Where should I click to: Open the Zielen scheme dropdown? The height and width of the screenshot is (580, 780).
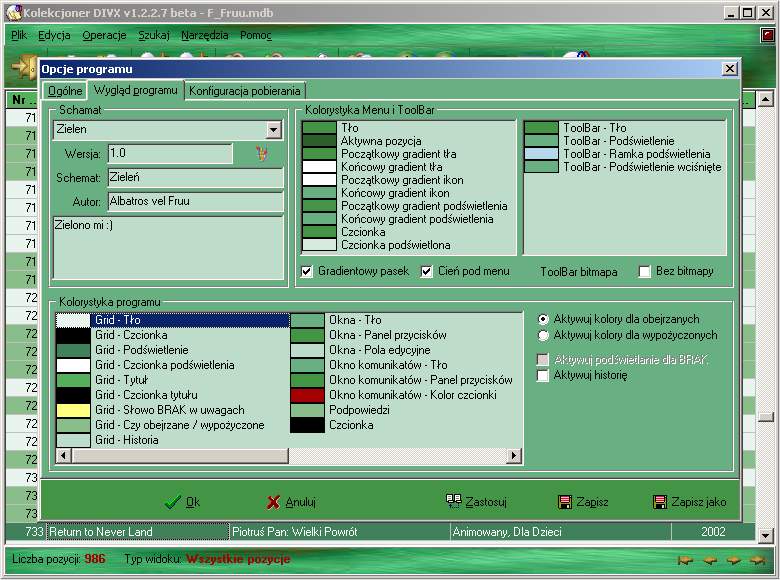pyautogui.click(x=274, y=130)
